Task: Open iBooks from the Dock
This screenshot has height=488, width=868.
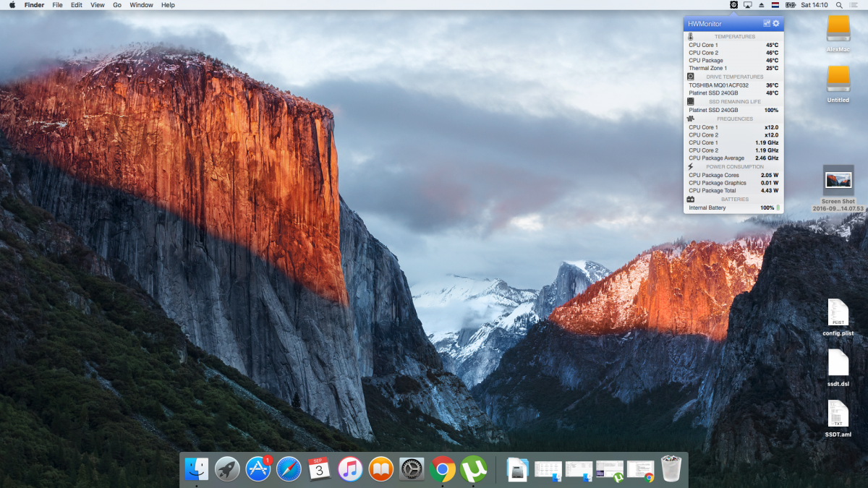Action: pyautogui.click(x=381, y=468)
